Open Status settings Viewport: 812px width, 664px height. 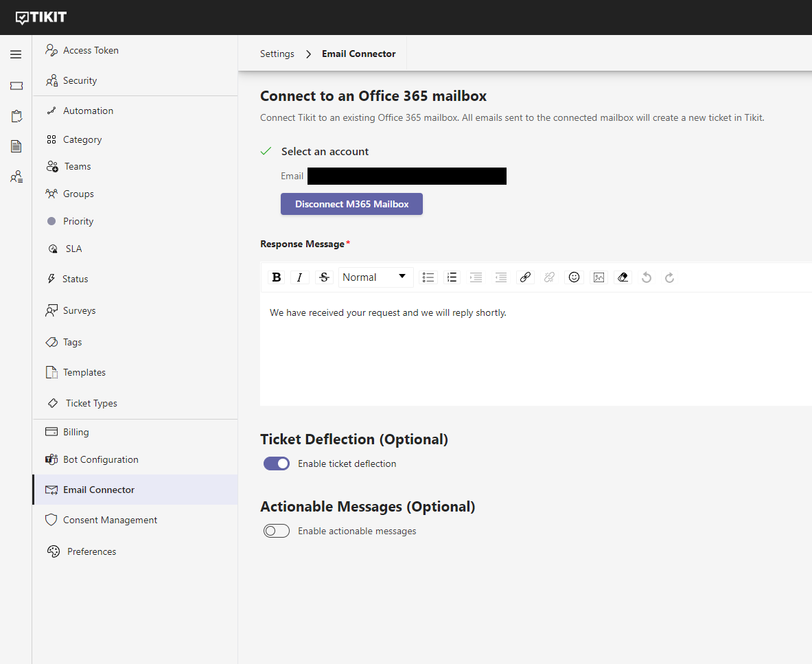coord(135,279)
